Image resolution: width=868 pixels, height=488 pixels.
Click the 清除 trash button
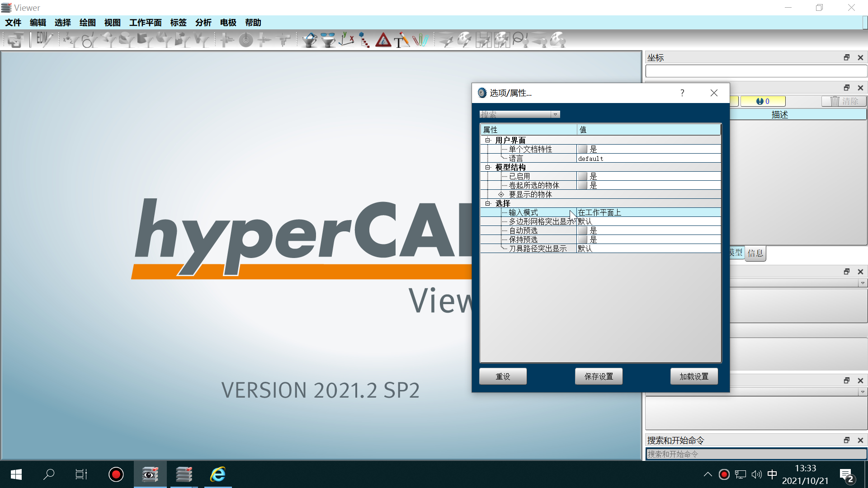click(844, 101)
